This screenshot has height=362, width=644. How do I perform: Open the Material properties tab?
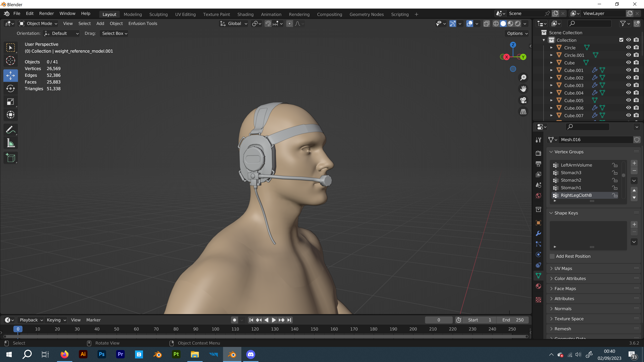pos(538,286)
